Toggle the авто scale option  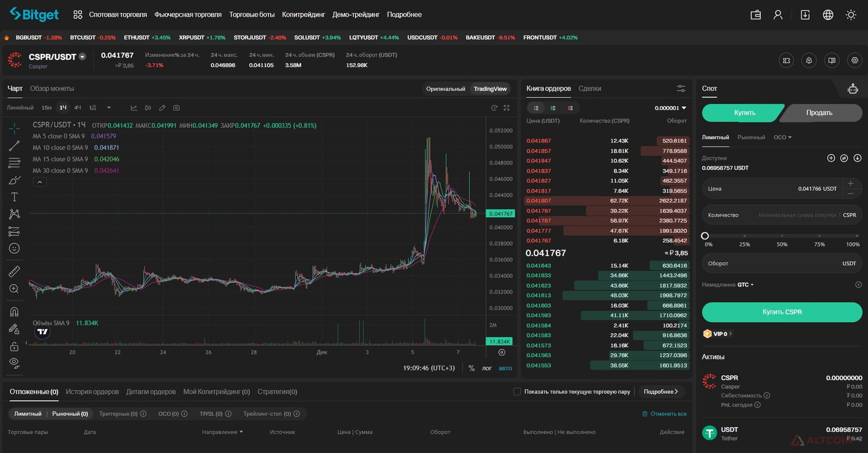click(x=505, y=368)
